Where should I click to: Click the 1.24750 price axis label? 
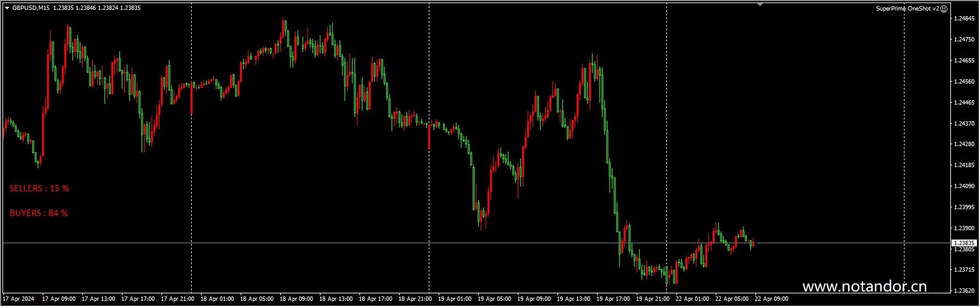pos(964,40)
